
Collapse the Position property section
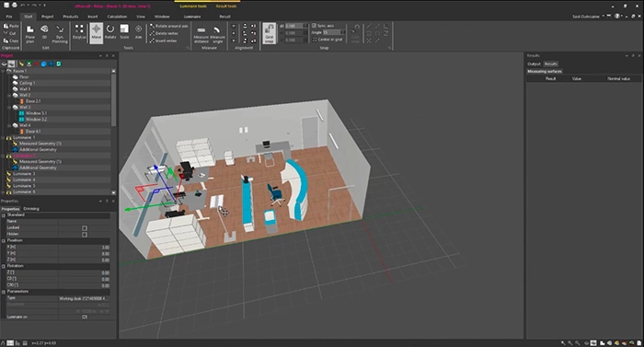pyautogui.click(x=4, y=240)
